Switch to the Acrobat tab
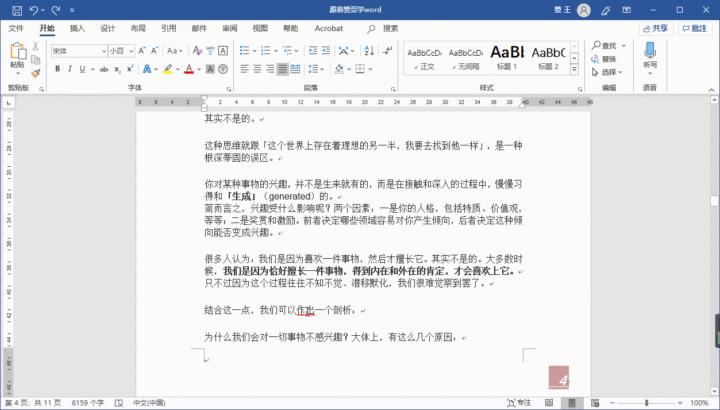Image resolution: width=720 pixels, height=410 pixels. (x=329, y=28)
